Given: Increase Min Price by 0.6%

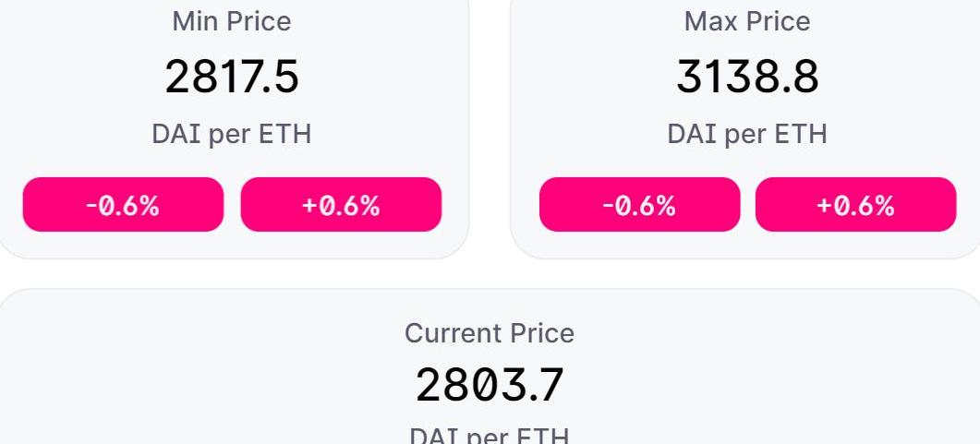Looking at the screenshot, I should pos(341,205).
